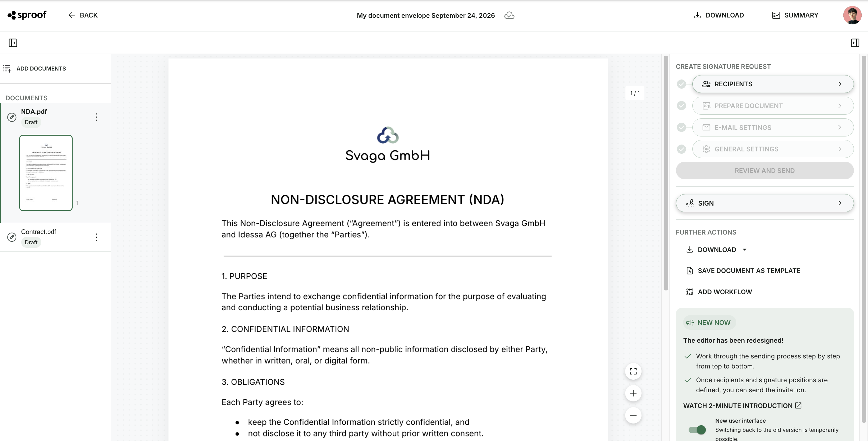Screen dimensions: 868x441
Task: Click the envelope title text
Action: [x=426, y=15]
